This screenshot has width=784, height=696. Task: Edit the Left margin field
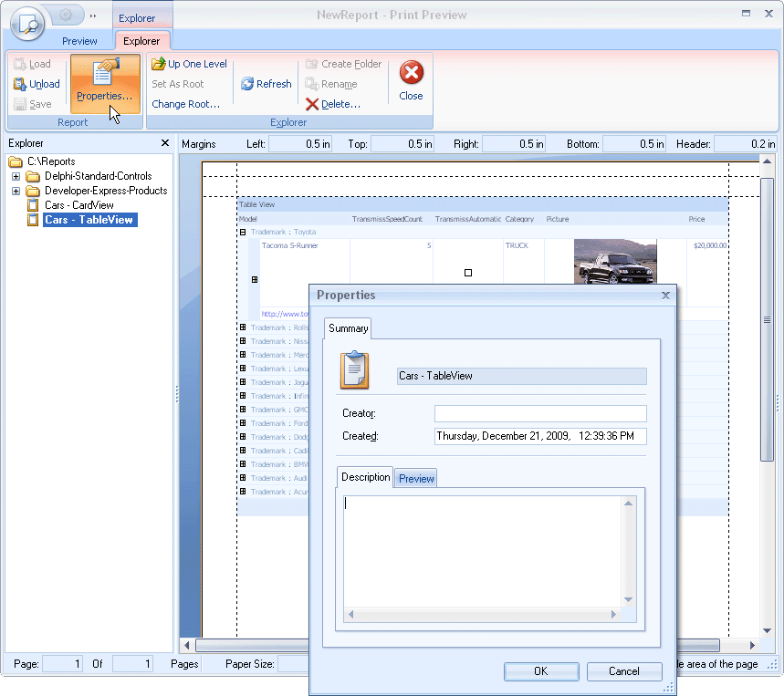tap(300, 144)
